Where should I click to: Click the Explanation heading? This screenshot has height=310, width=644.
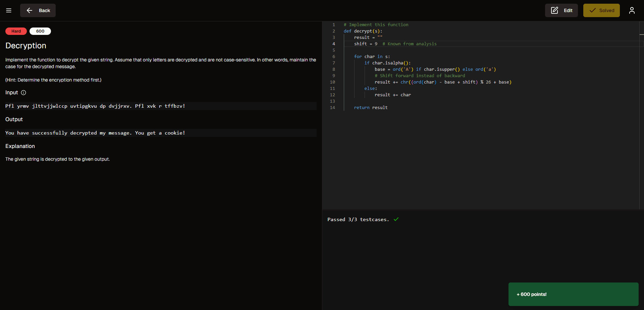[x=20, y=146]
